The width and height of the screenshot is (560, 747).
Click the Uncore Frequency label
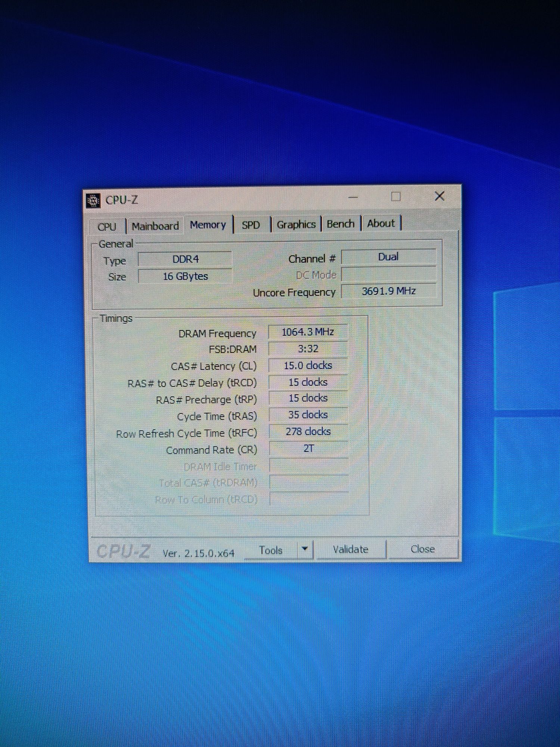(x=294, y=293)
